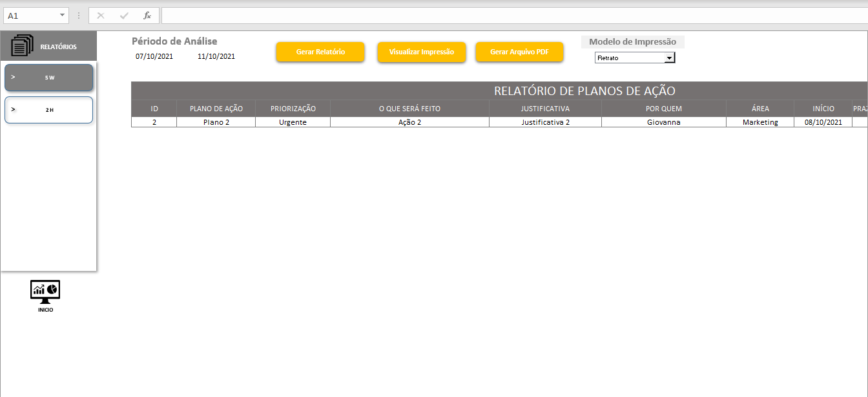
Task: Click the Relatórios stacked documents icon
Action: click(x=22, y=46)
